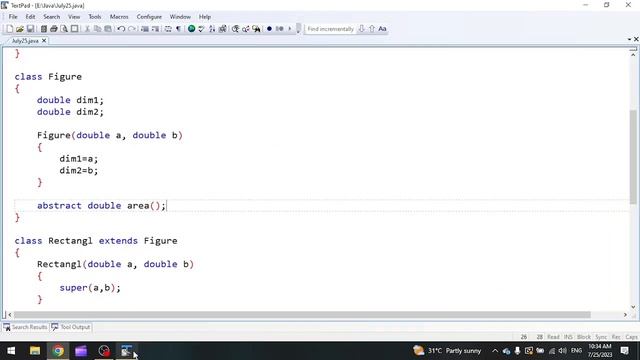Open the Find dialog magnifier icon
640x360 pixels.
click(236, 29)
